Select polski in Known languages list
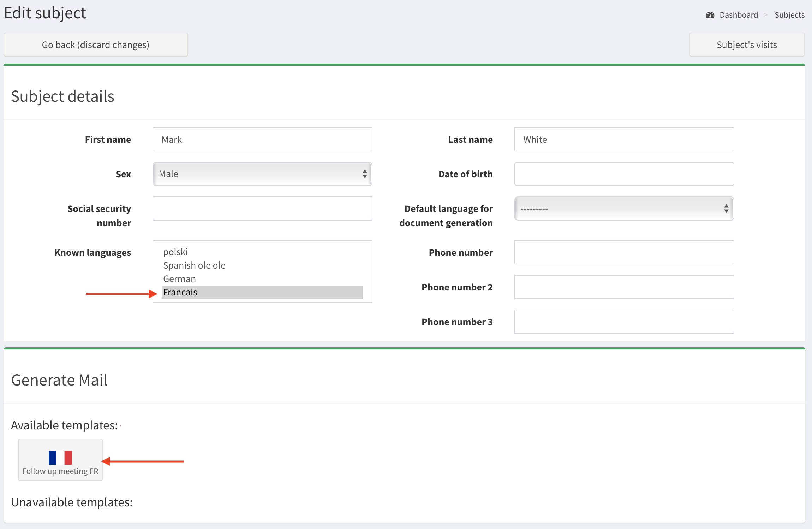812x529 pixels. coord(175,252)
